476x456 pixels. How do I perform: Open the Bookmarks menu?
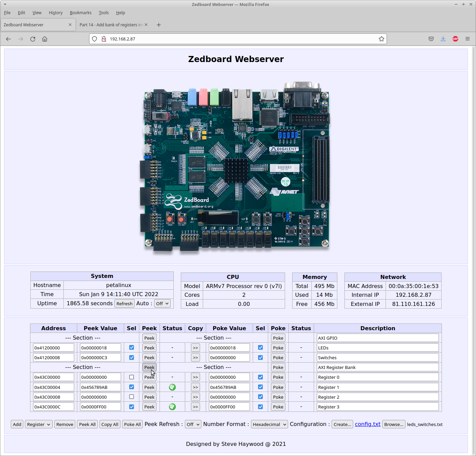(80, 13)
